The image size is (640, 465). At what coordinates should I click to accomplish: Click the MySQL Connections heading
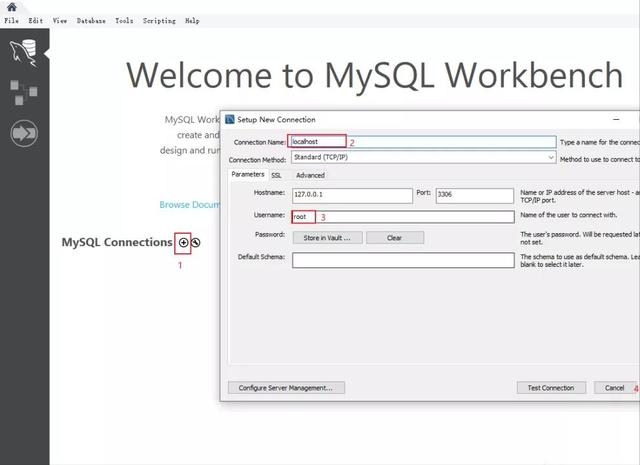pos(117,242)
